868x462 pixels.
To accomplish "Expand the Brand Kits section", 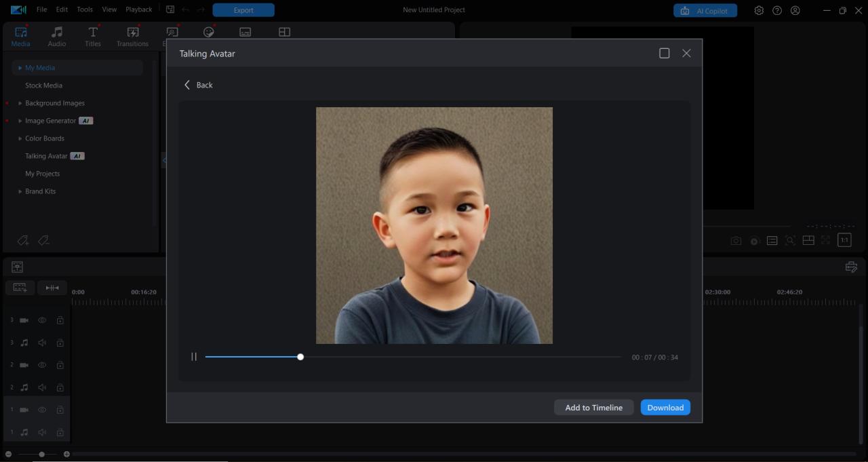I will point(20,191).
